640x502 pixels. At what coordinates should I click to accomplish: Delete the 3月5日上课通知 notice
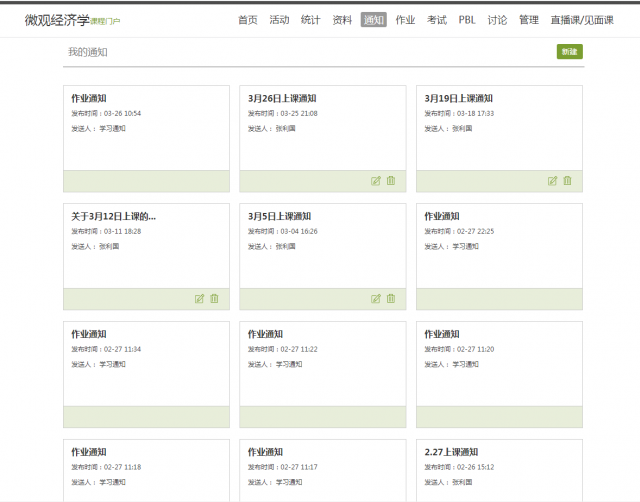[x=391, y=298]
